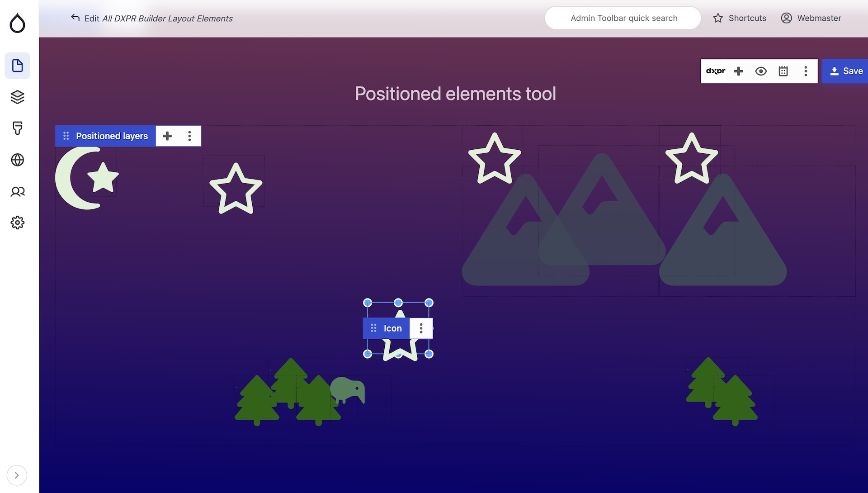Screen dimensions: 868x493
Task: Expand the collapsed sidebar with the chevron
Action: point(17,475)
